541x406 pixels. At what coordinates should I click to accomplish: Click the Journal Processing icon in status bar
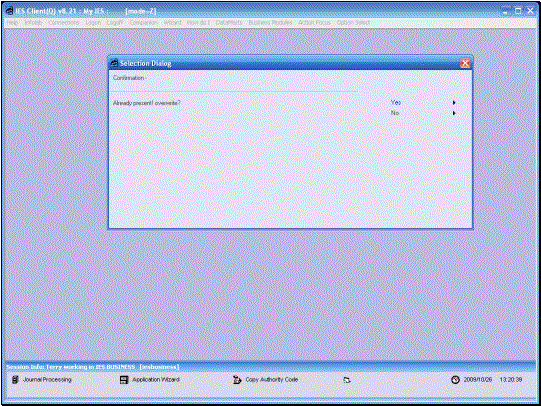click(x=15, y=379)
